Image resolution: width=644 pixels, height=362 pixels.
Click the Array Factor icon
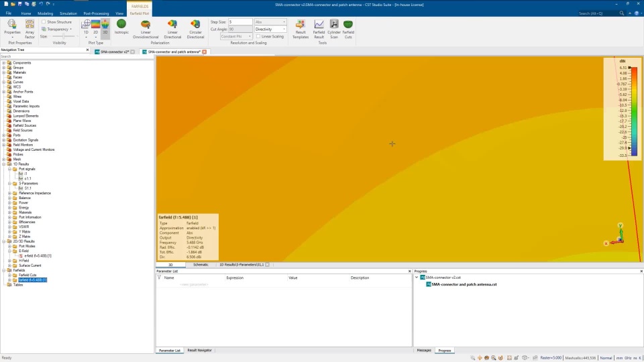pos(30,29)
